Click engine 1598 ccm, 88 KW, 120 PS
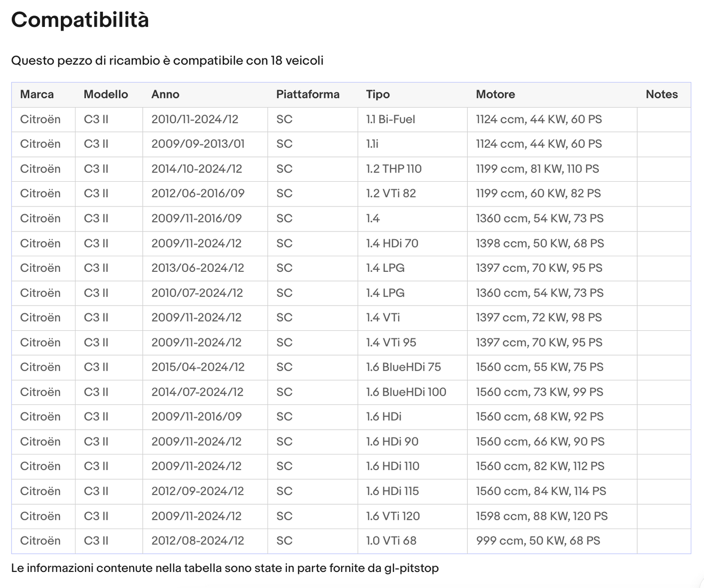The image size is (704, 588). 542,516
